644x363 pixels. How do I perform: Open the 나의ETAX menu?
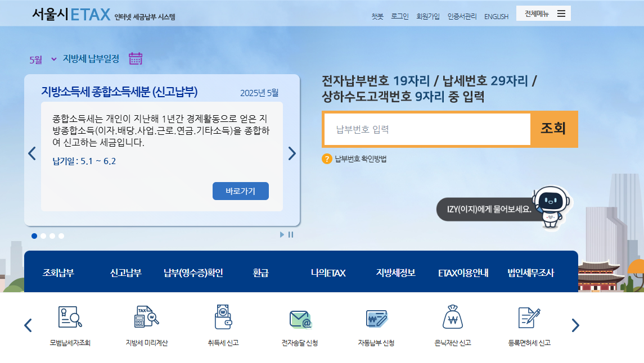coord(328,273)
